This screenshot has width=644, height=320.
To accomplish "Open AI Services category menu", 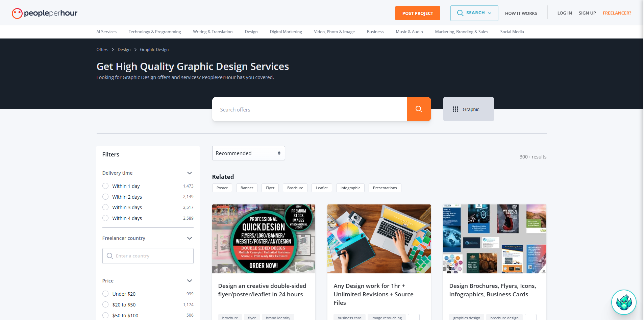I will click(106, 32).
